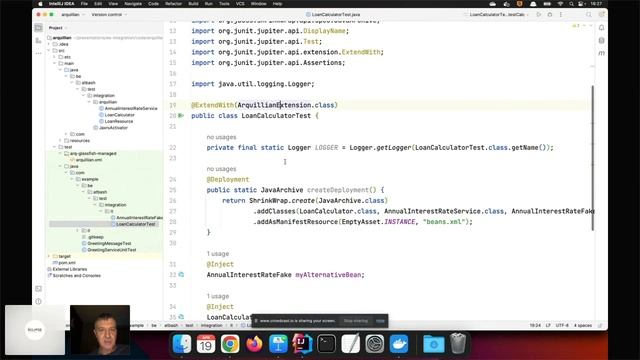Open the VCS menu

pyautogui.click(x=240, y=4)
